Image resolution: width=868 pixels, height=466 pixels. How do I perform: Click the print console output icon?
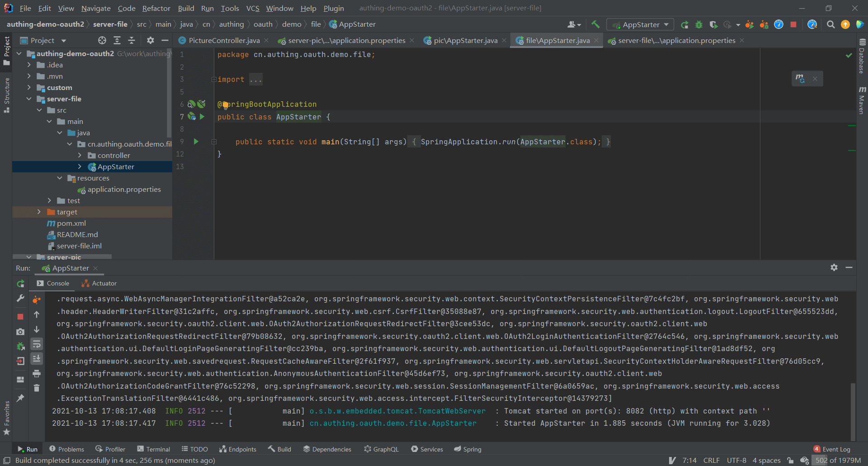tap(37, 373)
